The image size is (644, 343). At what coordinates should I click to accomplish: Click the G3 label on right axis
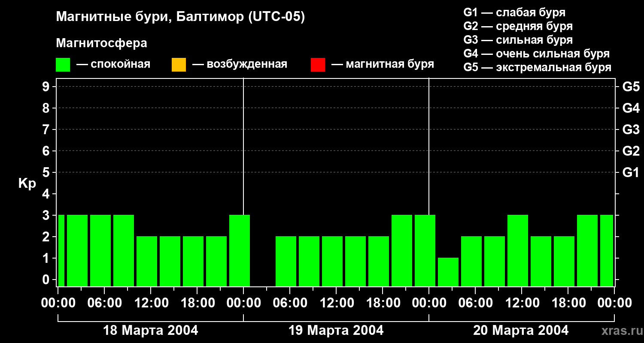(x=631, y=129)
